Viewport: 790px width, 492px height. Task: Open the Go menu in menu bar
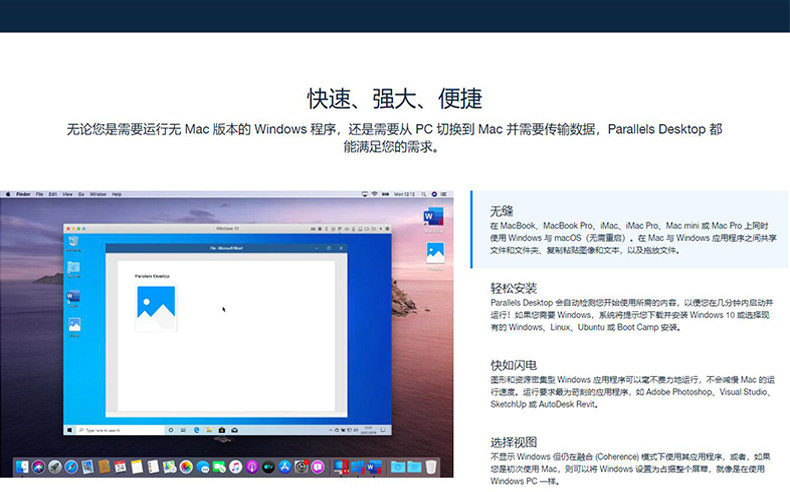point(81,194)
